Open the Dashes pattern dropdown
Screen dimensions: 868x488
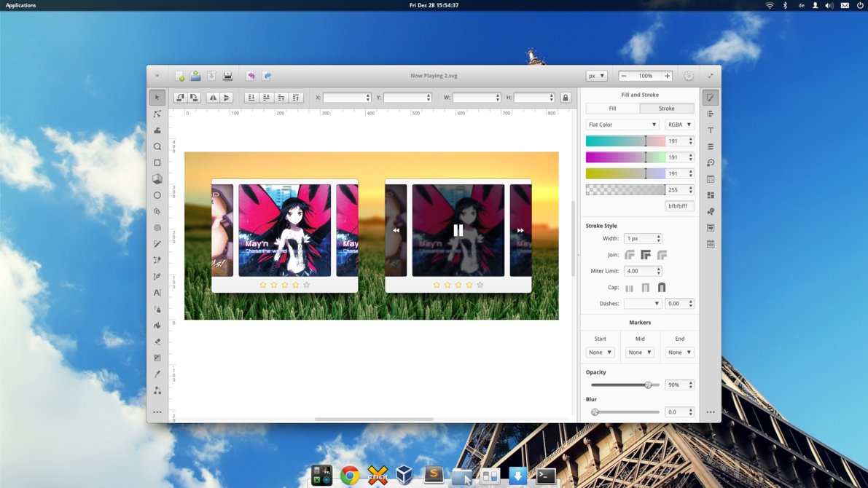pos(642,303)
